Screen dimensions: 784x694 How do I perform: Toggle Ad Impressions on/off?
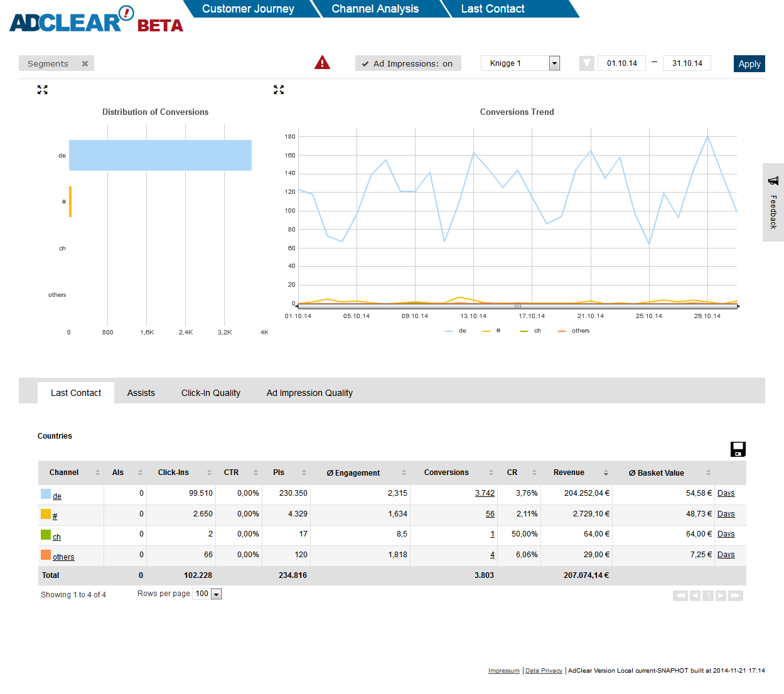click(407, 63)
